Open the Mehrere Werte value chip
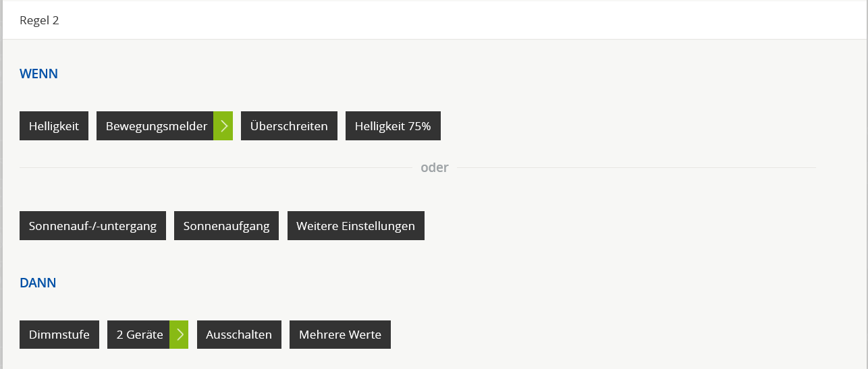Image resolution: width=868 pixels, height=369 pixels. [340, 335]
